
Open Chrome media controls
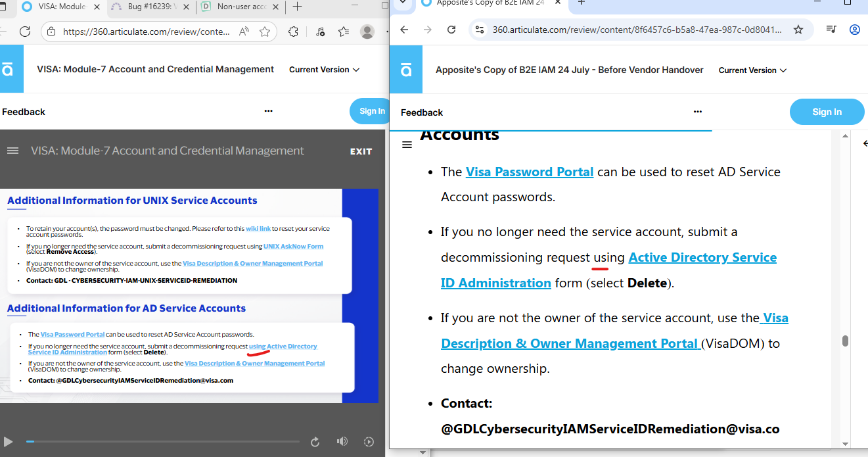coord(831,30)
